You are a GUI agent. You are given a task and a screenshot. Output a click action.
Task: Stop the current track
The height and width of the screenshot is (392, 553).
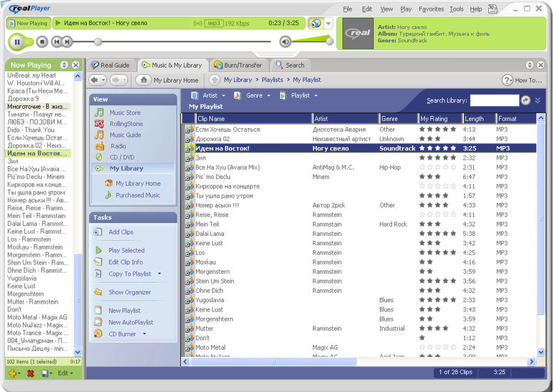pos(42,42)
